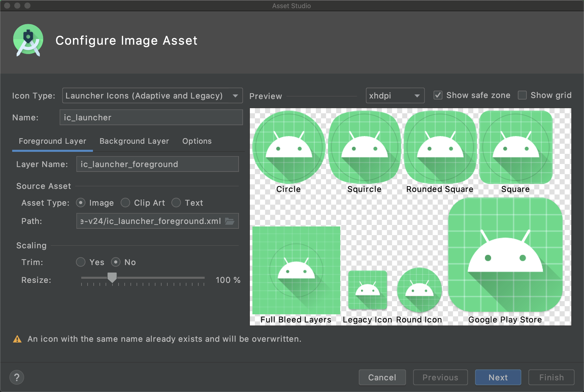This screenshot has width=584, height=392.
Task: Select the Clip Art asset type radio
Action: coord(125,203)
